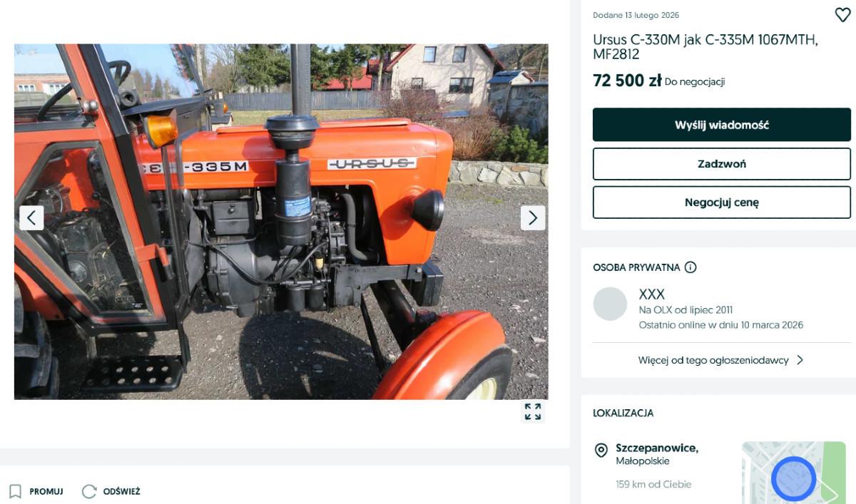The width and height of the screenshot is (856, 504).
Task: Click the main Ursus tractor photo
Action: click(281, 222)
